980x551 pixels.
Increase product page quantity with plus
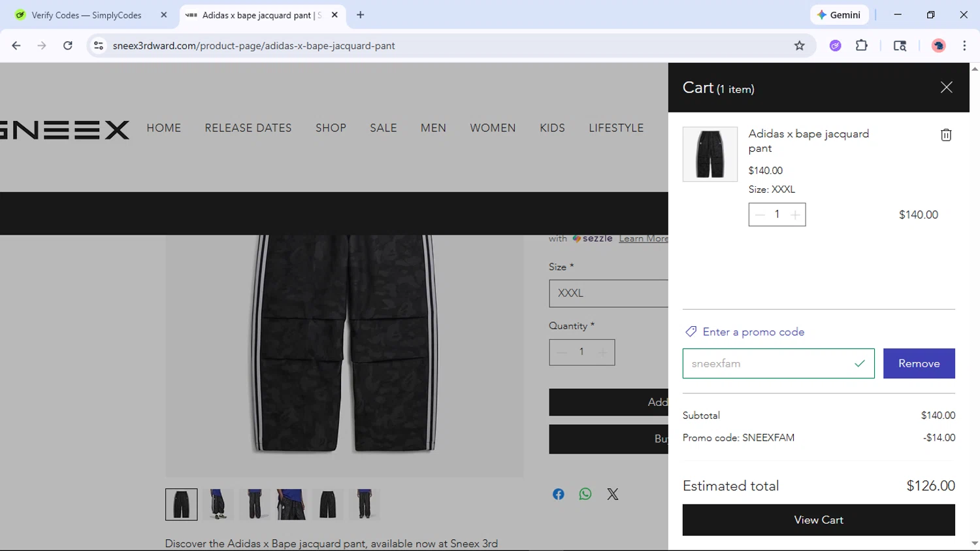(602, 352)
